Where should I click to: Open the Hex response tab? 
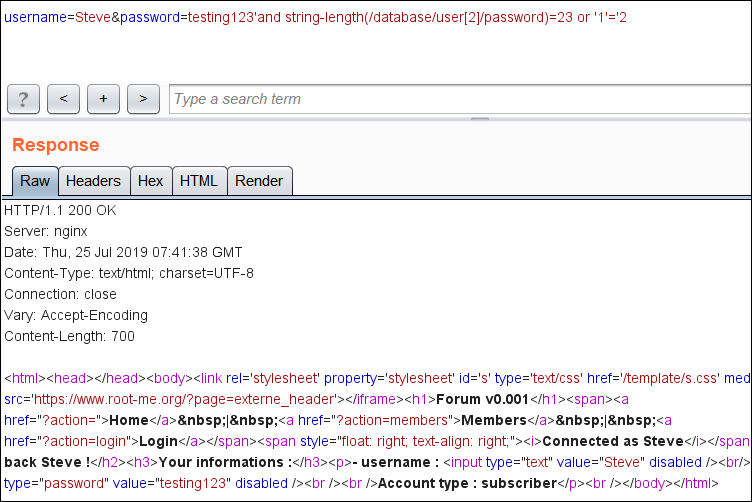(x=151, y=181)
